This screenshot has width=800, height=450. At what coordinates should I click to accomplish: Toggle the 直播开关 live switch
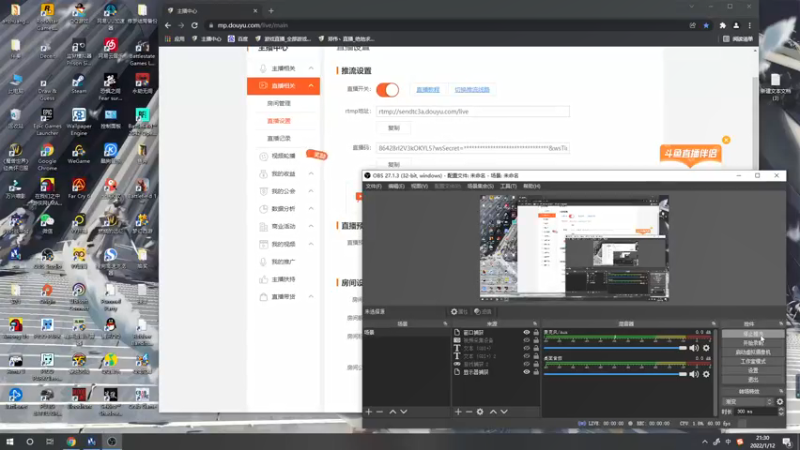pyautogui.click(x=387, y=90)
